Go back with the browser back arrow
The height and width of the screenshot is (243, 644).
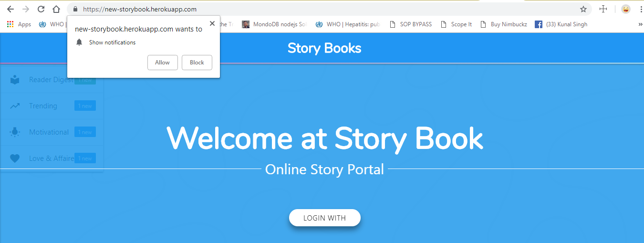point(10,9)
